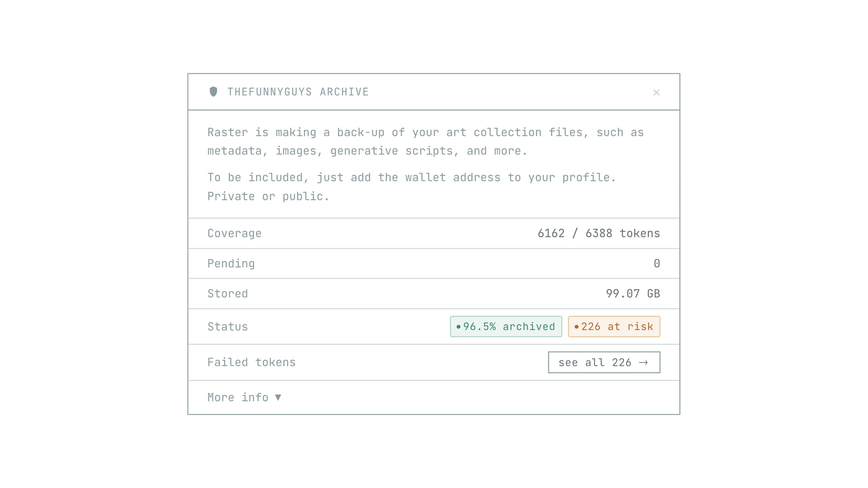Open the see all 226 failed tokens button
Viewport: 868px width, 488px height.
pyautogui.click(x=604, y=362)
